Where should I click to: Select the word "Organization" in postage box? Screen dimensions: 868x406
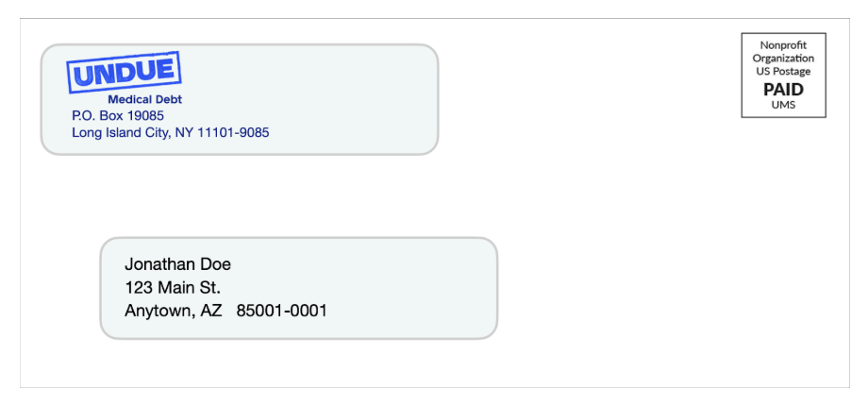point(783,59)
